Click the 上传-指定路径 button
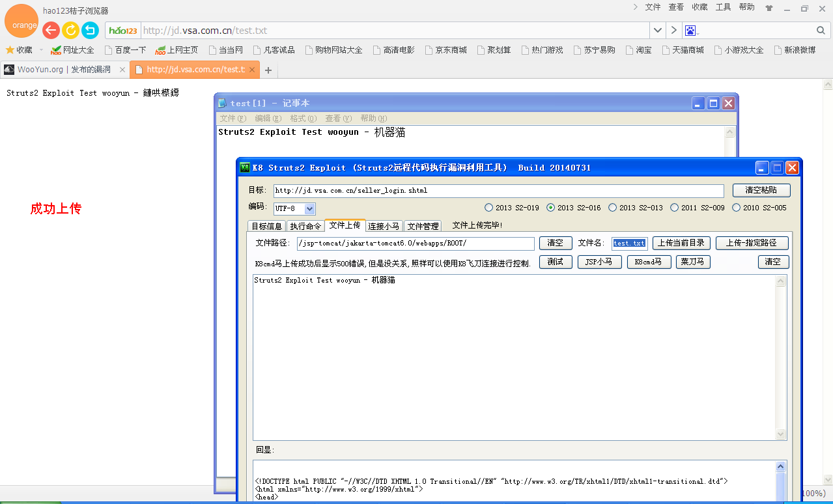The width and height of the screenshot is (833, 504). [x=752, y=243]
